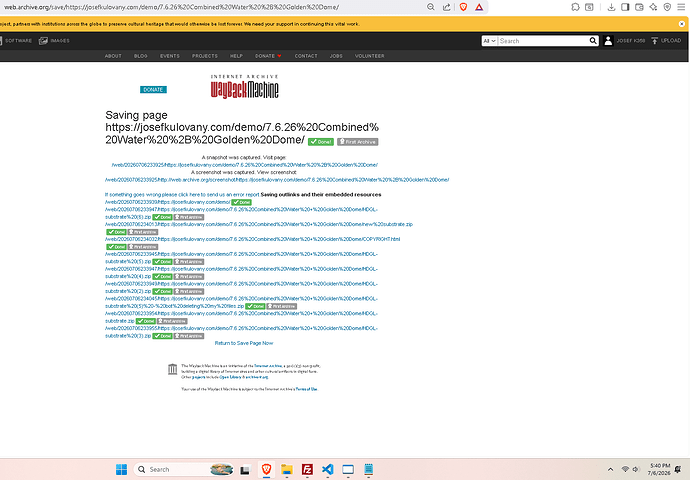
Task: Open the browser hamburger menu
Action: pos(681,7)
